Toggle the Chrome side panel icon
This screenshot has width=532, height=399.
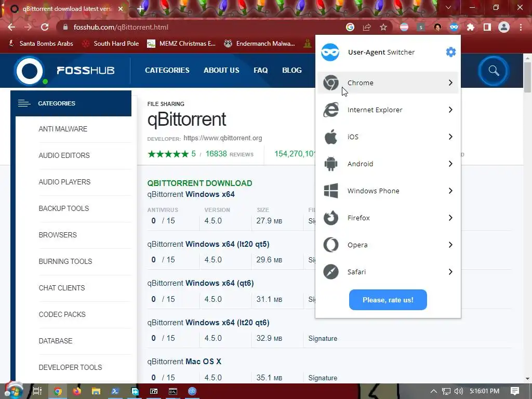[487, 27]
